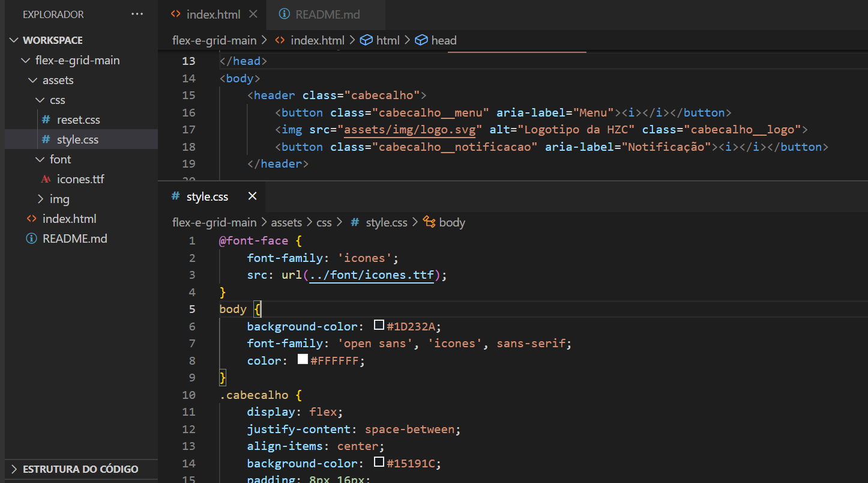Open color picker for #1D232A swatch
This screenshot has height=483, width=868.
tap(379, 326)
